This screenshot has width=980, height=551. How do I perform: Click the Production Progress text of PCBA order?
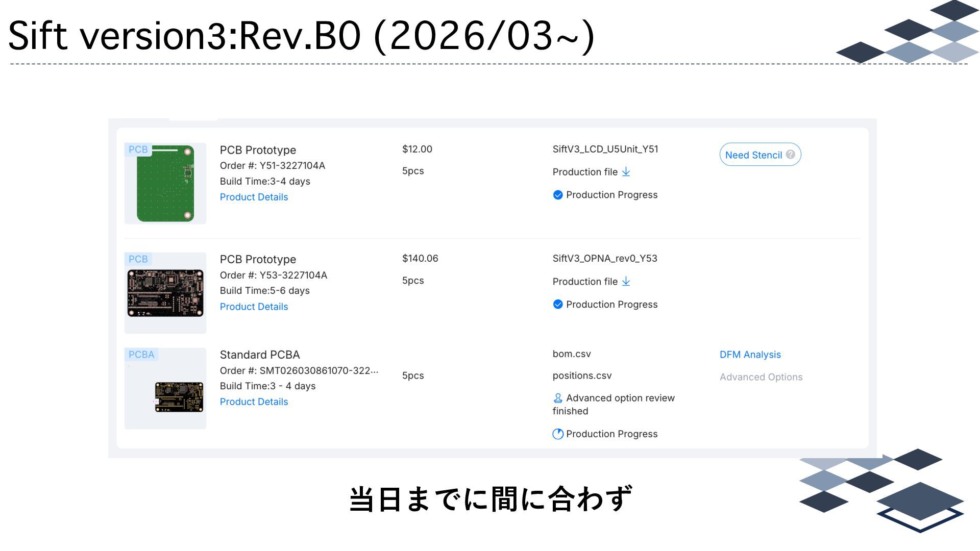point(611,434)
